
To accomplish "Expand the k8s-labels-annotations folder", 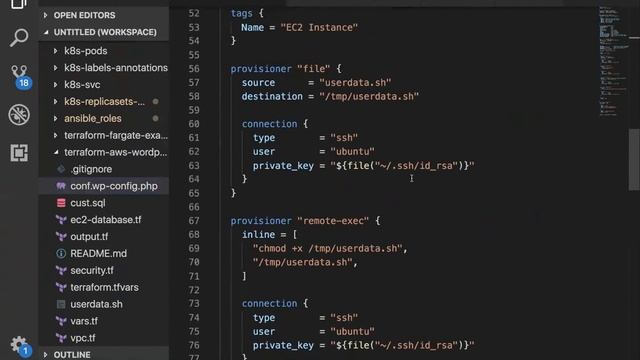I will point(104,68).
